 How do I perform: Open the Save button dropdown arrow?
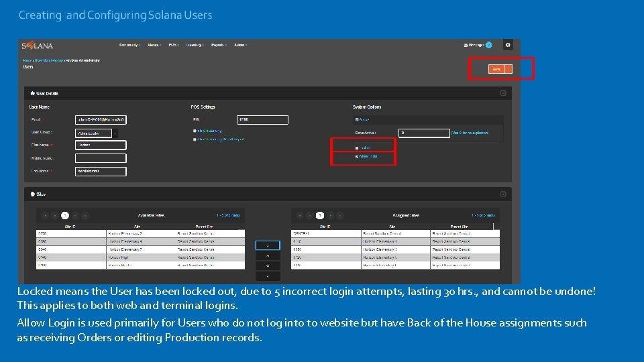[509, 69]
